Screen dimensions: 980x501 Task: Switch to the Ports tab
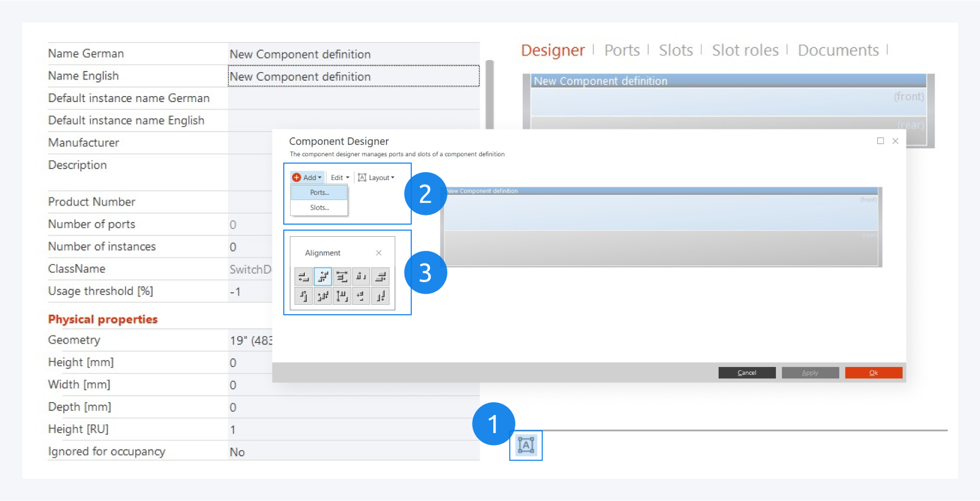point(621,51)
